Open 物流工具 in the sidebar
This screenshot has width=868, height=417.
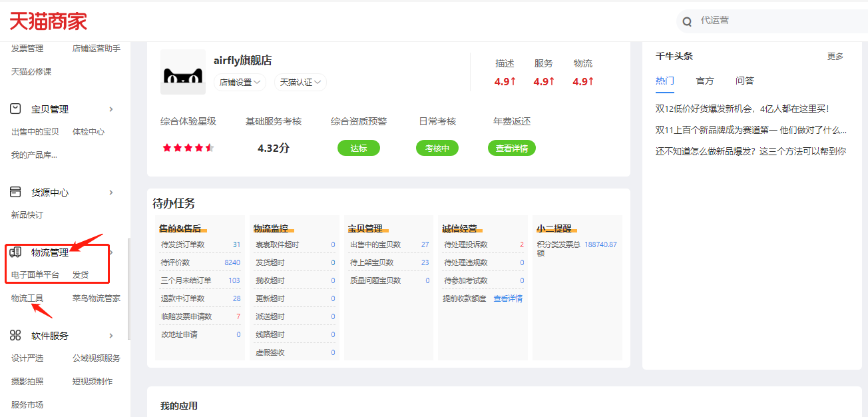coord(27,298)
